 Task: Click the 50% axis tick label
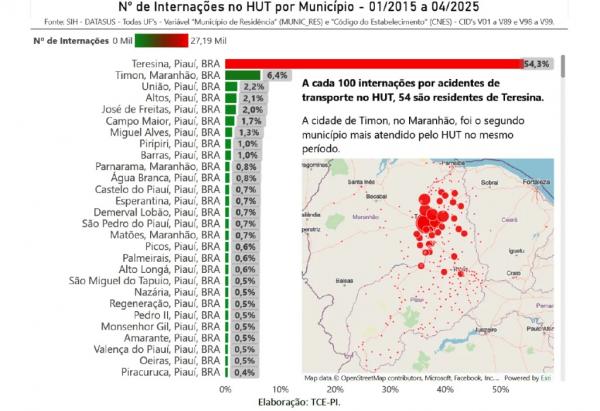tap(501, 390)
